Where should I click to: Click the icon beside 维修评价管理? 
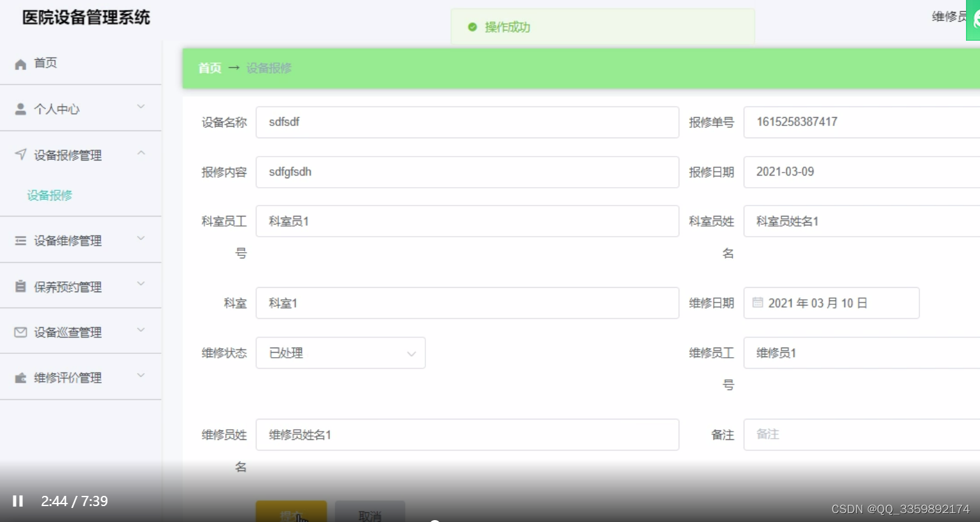click(x=20, y=377)
